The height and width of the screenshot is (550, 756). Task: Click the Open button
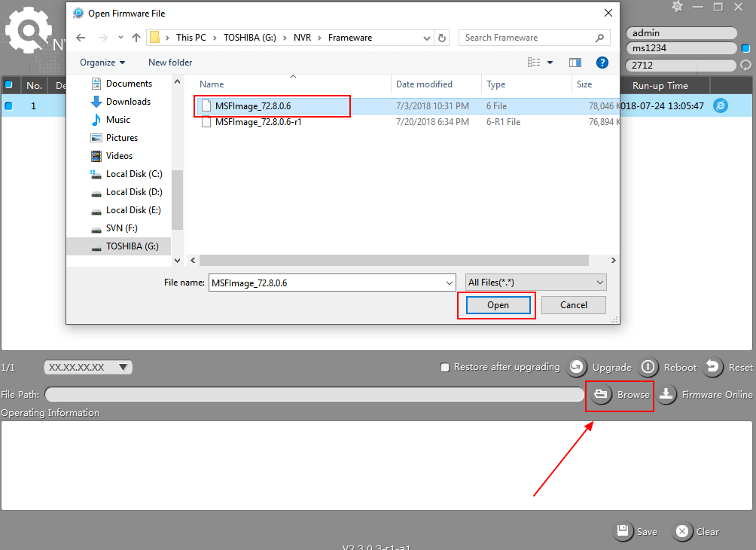coord(498,305)
